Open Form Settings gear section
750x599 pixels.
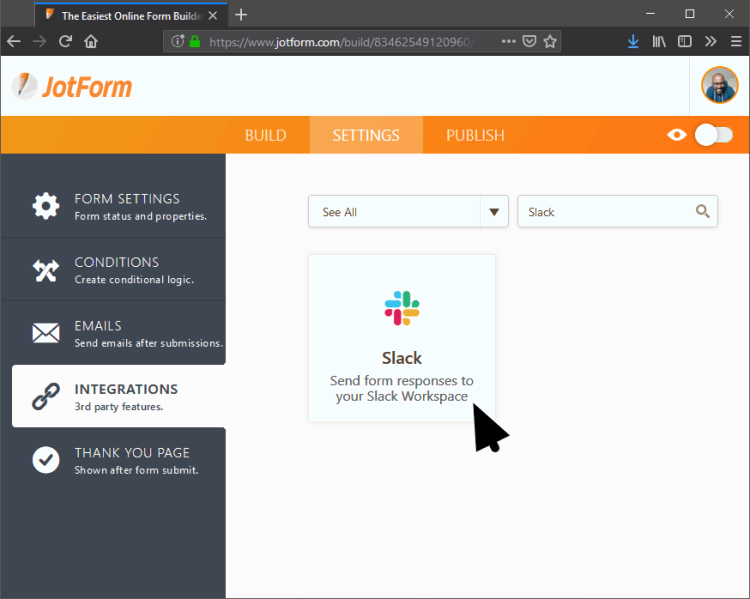[45, 206]
